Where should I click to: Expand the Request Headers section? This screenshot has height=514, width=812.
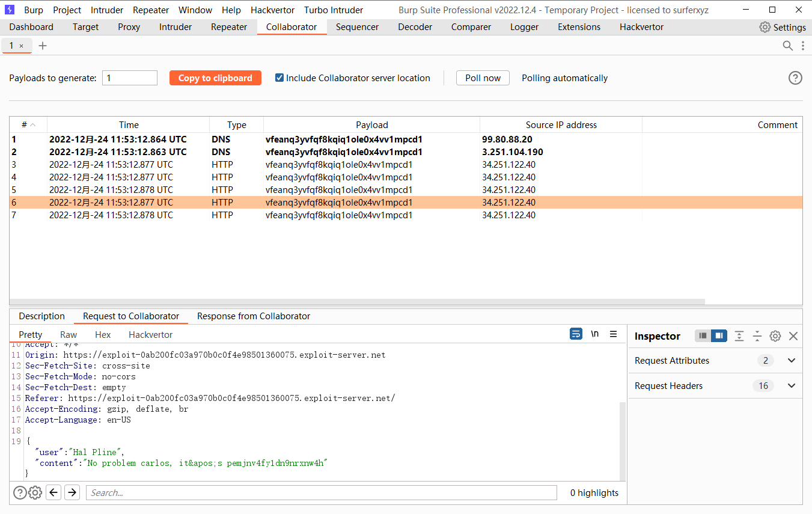(791, 385)
